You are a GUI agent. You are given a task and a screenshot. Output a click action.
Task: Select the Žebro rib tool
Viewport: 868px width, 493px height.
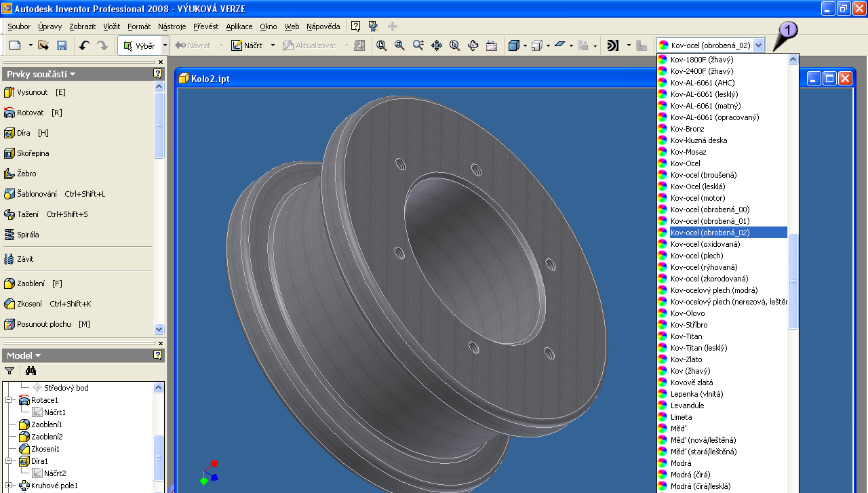pyautogui.click(x=20, y=174)
